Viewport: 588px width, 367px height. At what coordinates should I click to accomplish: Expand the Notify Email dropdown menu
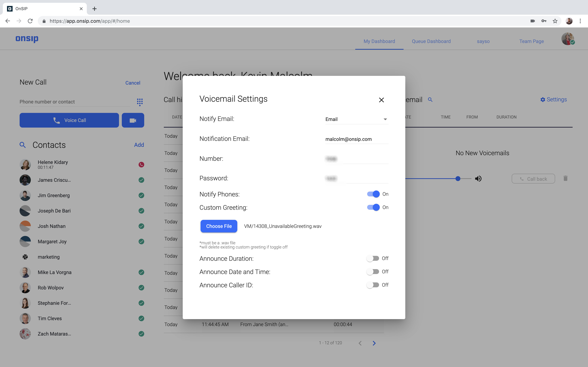[385, 119]
